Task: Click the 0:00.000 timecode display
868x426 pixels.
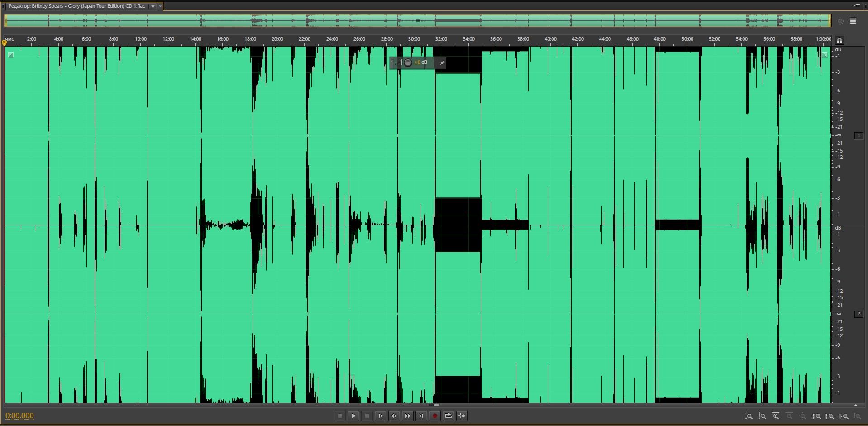Action: click(x=19, y=416)
